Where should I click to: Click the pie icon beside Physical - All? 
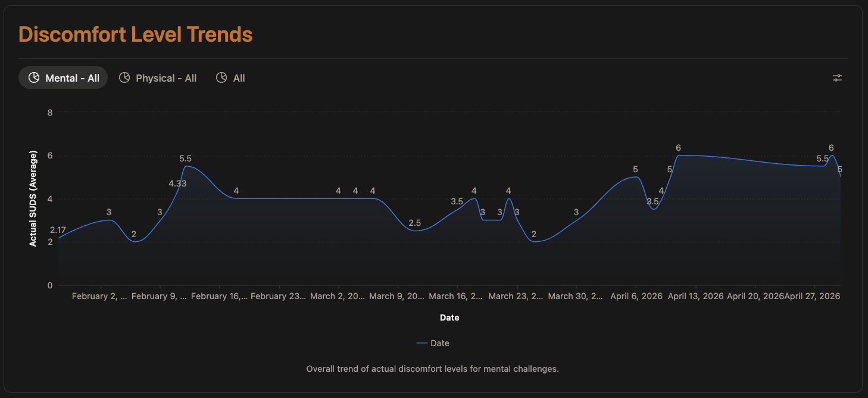(124, 77)
